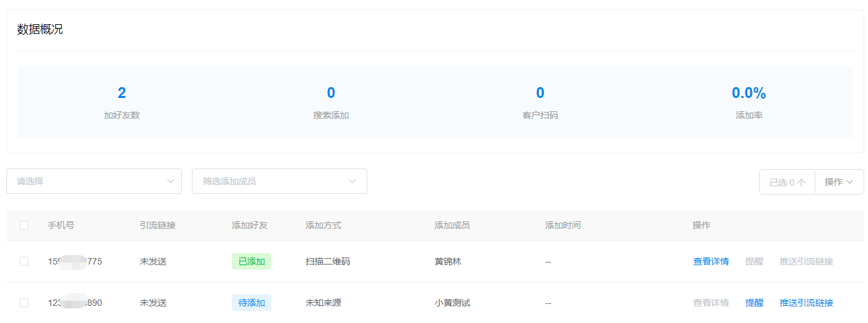Click the 待添加 status tag

pyautogui.click(x=252, y=303)
